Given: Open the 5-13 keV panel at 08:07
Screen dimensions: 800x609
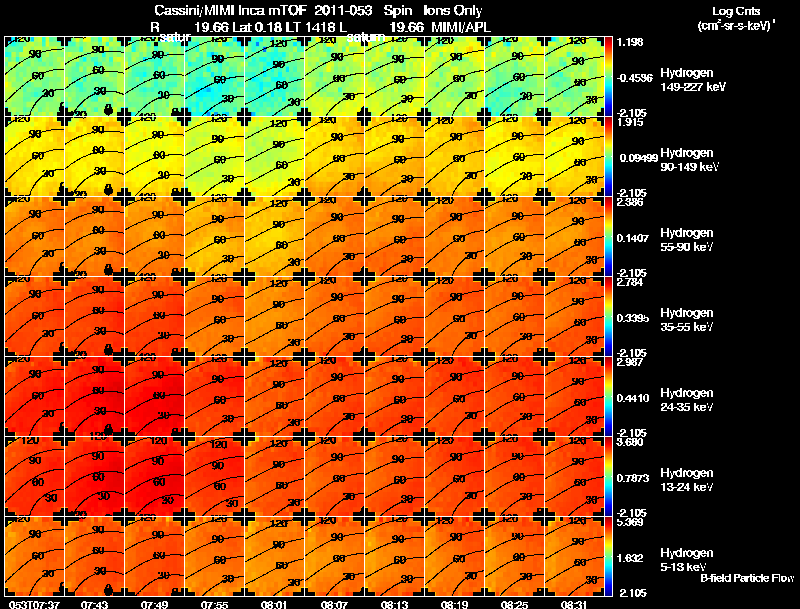Looking at the screenshot, I should pos(335,557).
